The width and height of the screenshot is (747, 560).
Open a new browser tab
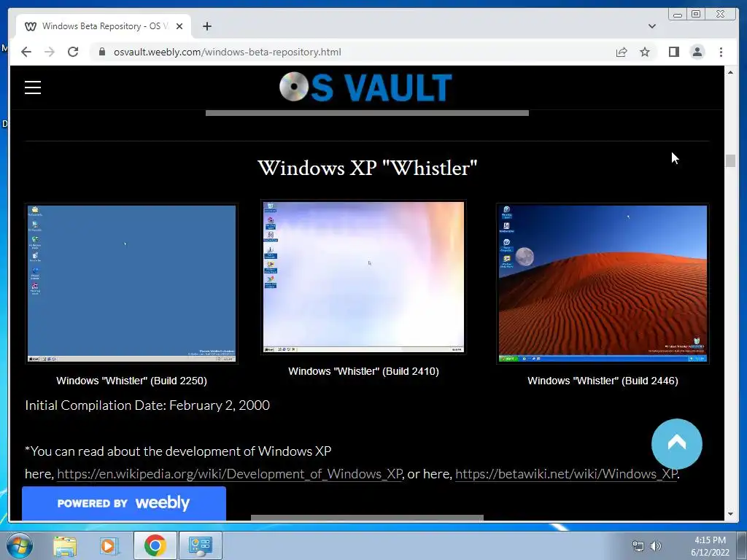(206, 27)
